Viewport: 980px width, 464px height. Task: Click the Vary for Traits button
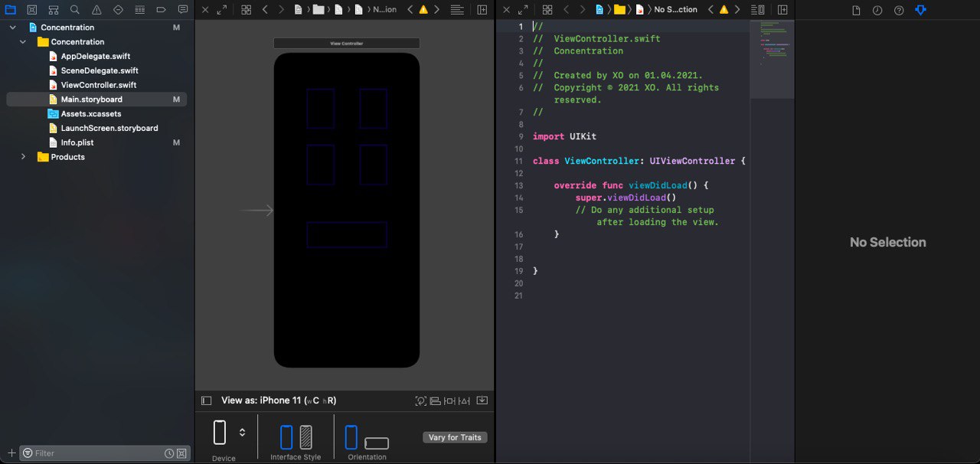click(455, 437)
